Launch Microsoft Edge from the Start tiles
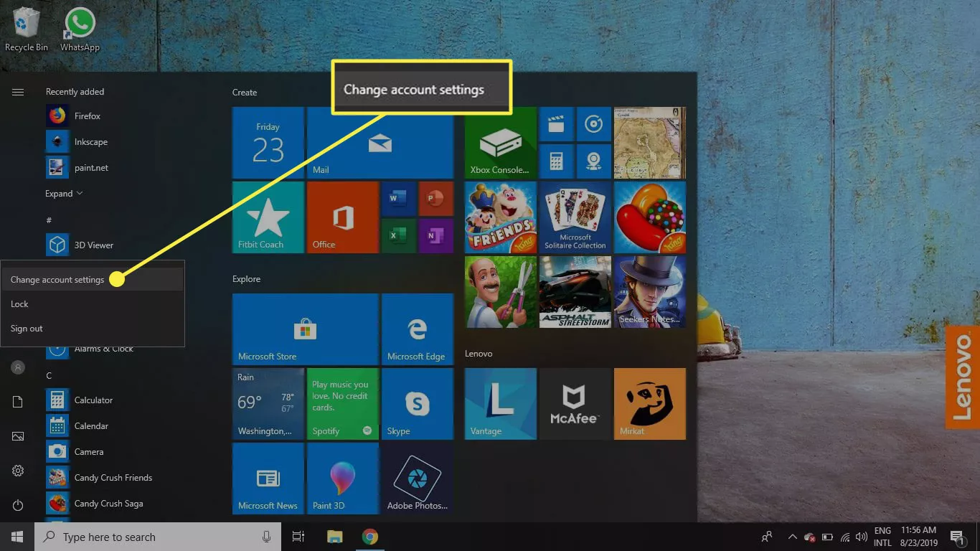This screenshot has width=980, height=551. pyautogui.click(x=417, y=329)
